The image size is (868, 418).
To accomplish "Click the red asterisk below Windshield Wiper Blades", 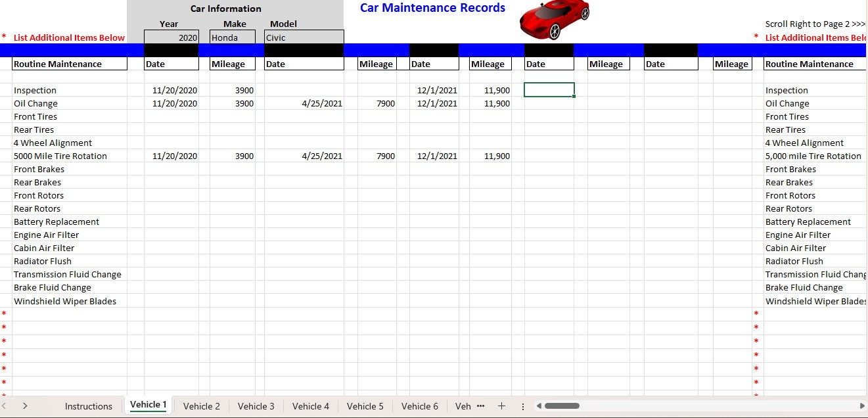I will point(4,314).
